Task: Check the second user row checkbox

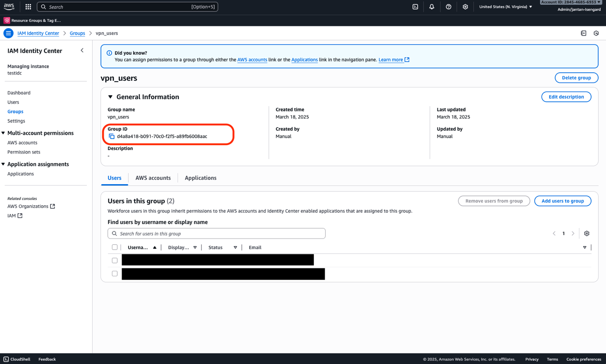Action: [x=115, y=274]
